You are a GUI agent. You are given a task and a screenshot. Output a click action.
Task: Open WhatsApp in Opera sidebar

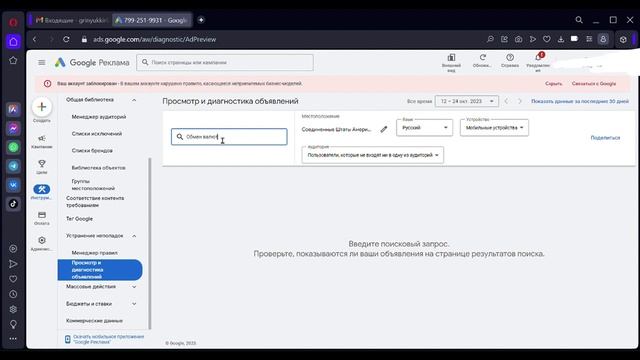click(x=13, y=147)
